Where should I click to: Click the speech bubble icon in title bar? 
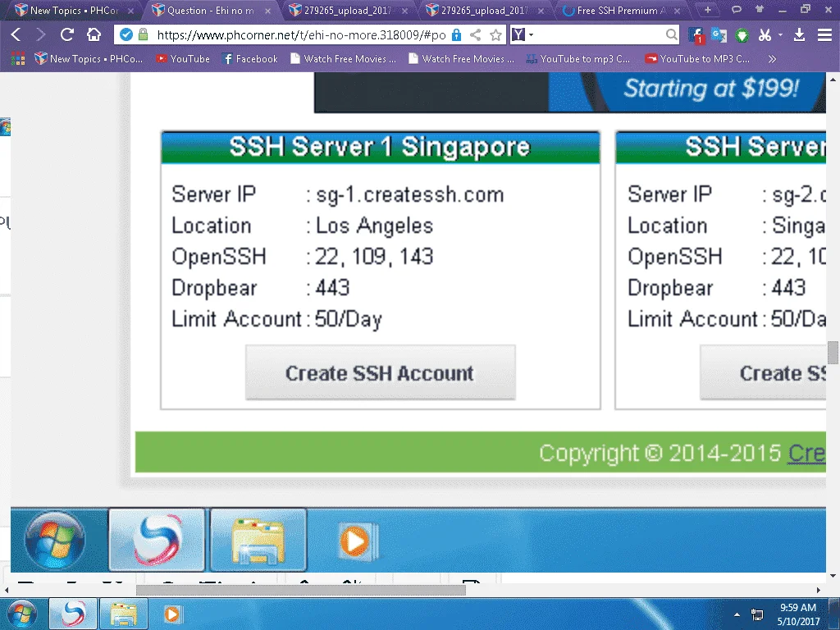tap(737, 9)
